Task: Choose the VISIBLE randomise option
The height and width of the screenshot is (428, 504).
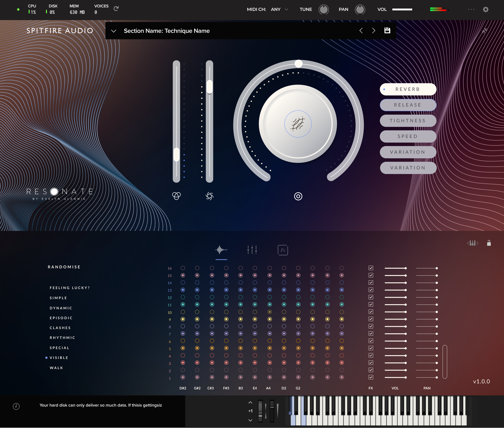Action: coord(59,358)
